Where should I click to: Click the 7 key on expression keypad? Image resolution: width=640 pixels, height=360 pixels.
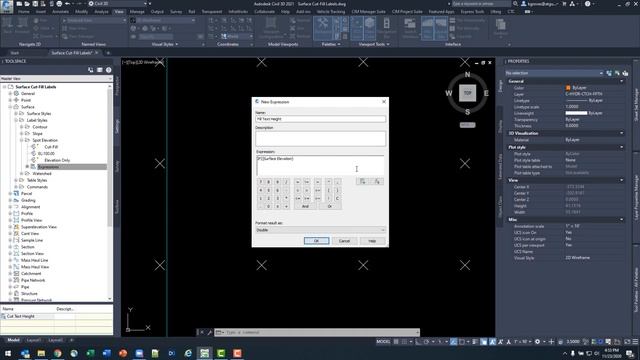click(x=260, y=182)
